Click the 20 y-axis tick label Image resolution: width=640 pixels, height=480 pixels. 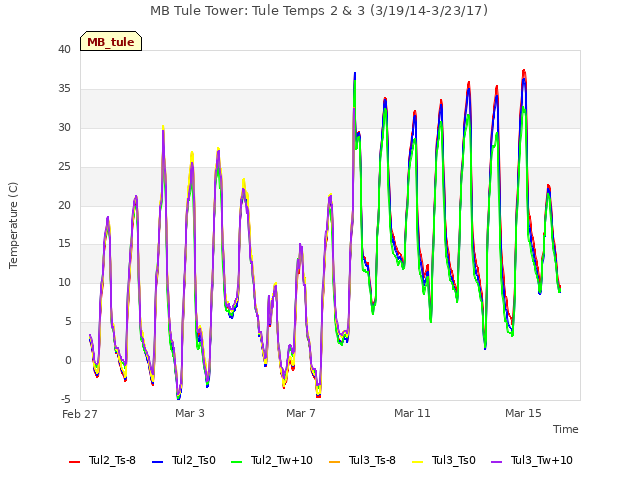pos(64,206)
